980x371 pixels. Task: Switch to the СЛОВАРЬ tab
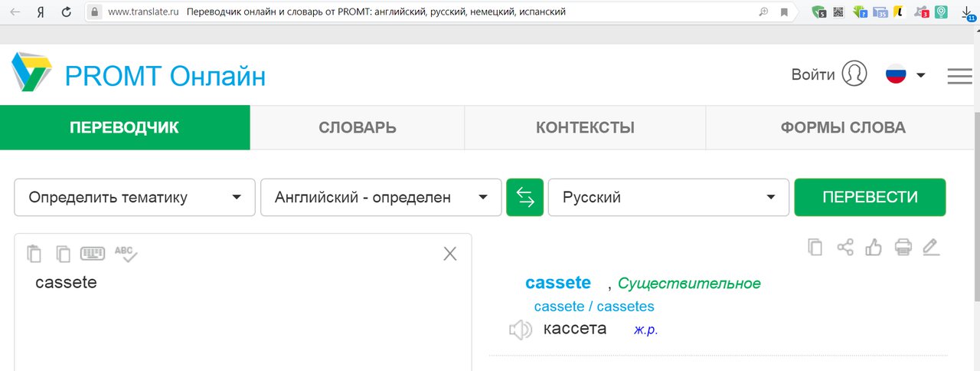(x=357, y=128)
